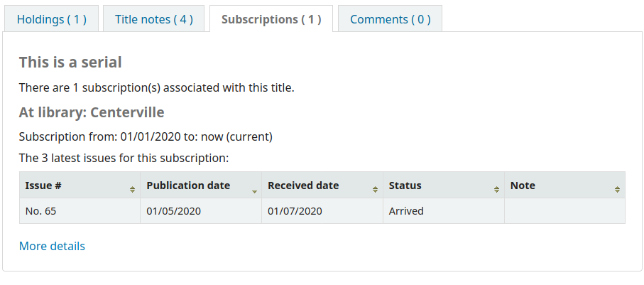This screenshot has height=285, width=644.
Task: Click sort arrow icon in Publication date column
Action: 254,192
